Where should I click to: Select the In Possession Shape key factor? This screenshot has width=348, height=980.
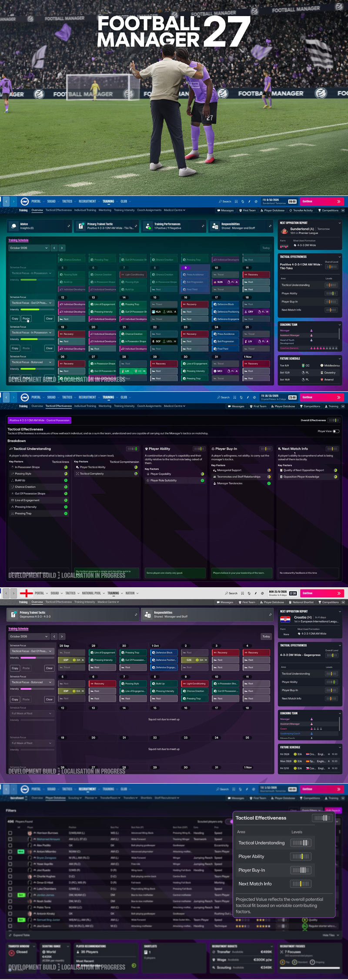38,467
